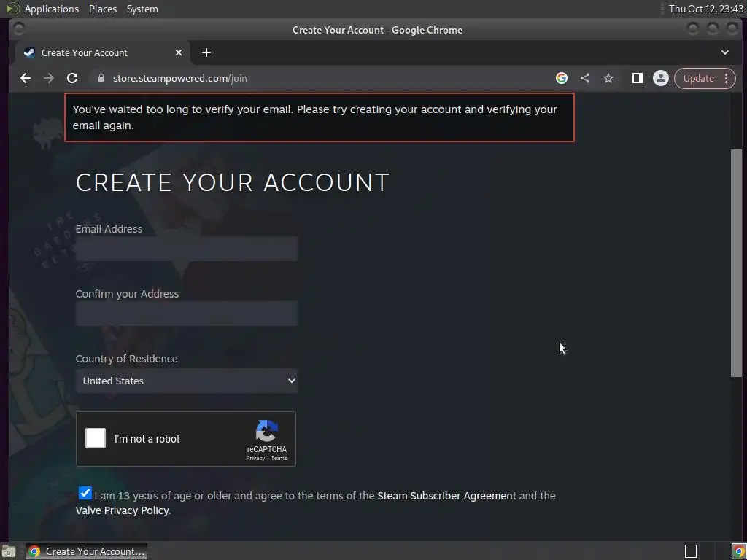Select the Create Your Account browser tab
747x560 pixels.
(x=103, y=52)
